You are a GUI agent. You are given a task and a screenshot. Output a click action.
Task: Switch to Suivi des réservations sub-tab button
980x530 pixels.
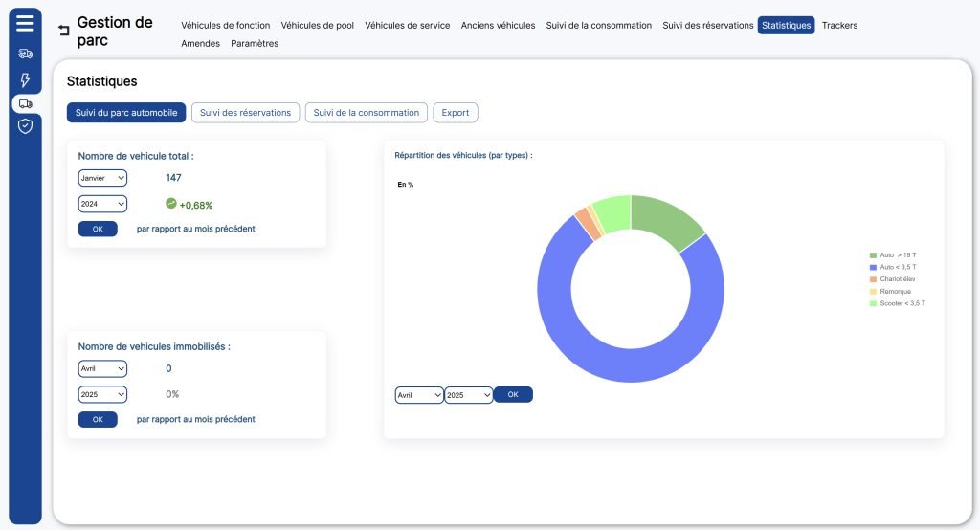(x=246, y=113)
